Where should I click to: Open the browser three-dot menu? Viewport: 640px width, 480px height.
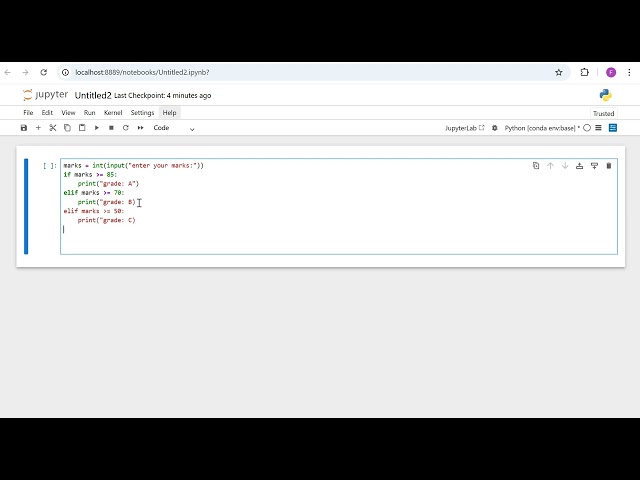point(629,72)
